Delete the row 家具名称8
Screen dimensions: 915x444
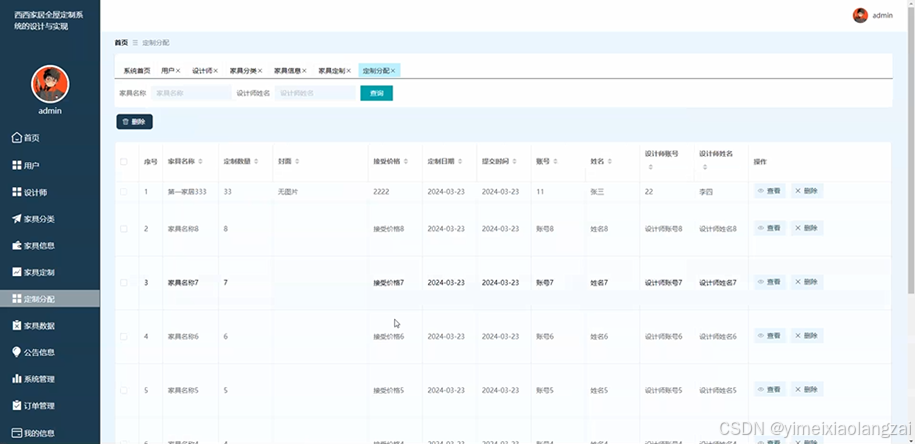(807, 228)
